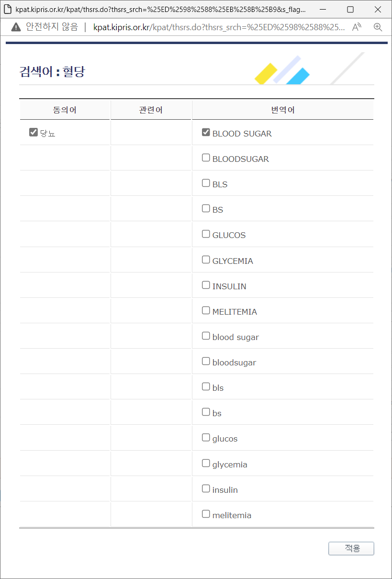Enable the lowercase insulin checkbox
This screenshot has height=579, width=392.
pyautogui.click(x=205, y=488)
